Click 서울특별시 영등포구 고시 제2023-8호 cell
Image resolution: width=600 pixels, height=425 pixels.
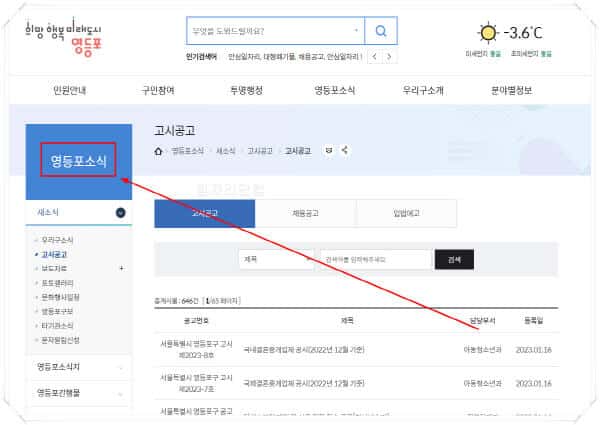point(196,350)
